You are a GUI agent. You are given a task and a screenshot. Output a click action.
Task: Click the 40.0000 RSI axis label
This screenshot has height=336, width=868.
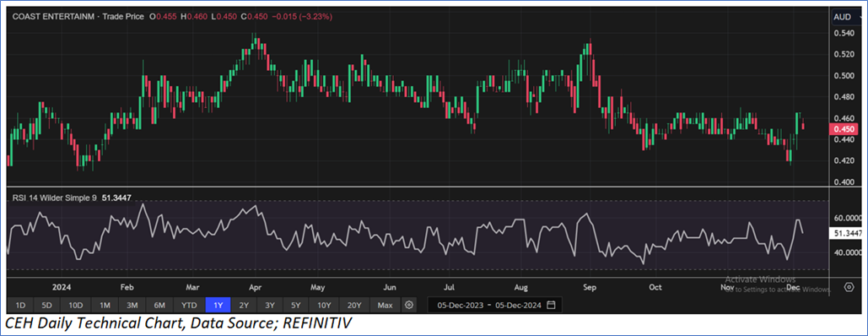847,252
